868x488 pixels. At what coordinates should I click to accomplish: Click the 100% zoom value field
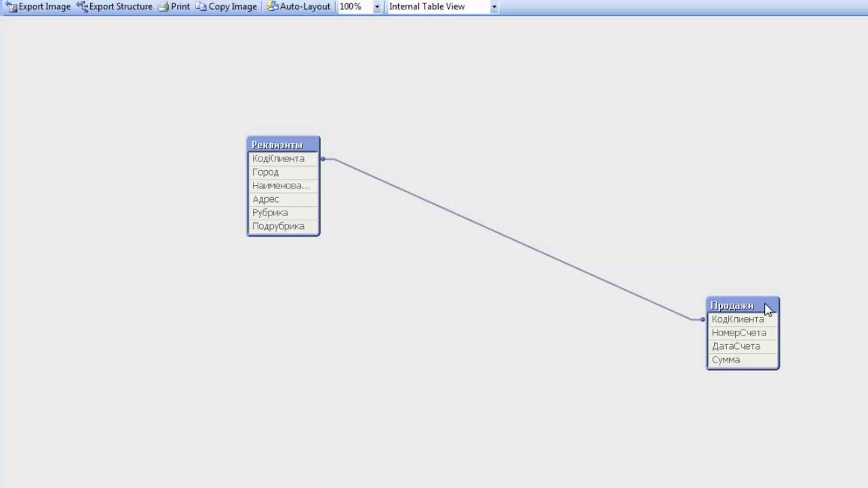click(x=355, y=7)
